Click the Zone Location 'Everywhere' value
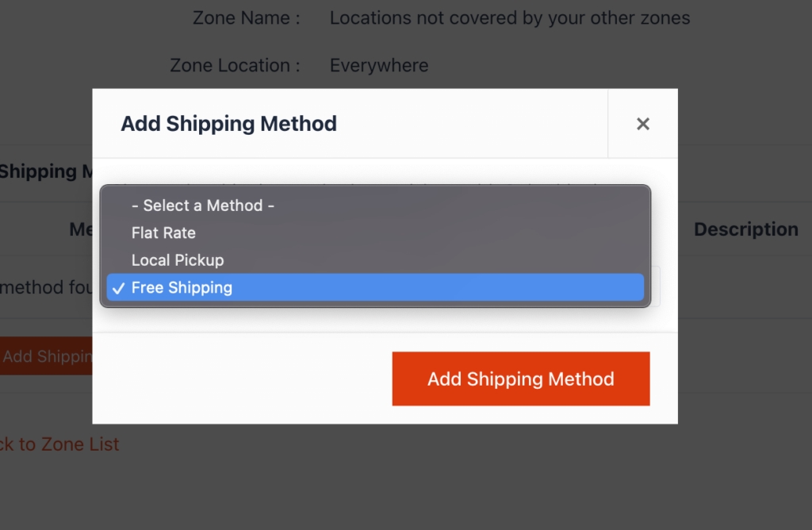This screenshot has width=812, height=530. pos(378,65)
